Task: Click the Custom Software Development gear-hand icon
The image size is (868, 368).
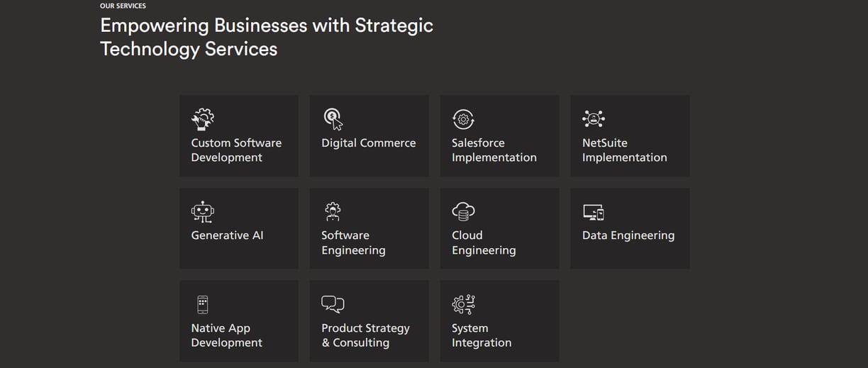Action: point(203,119)
